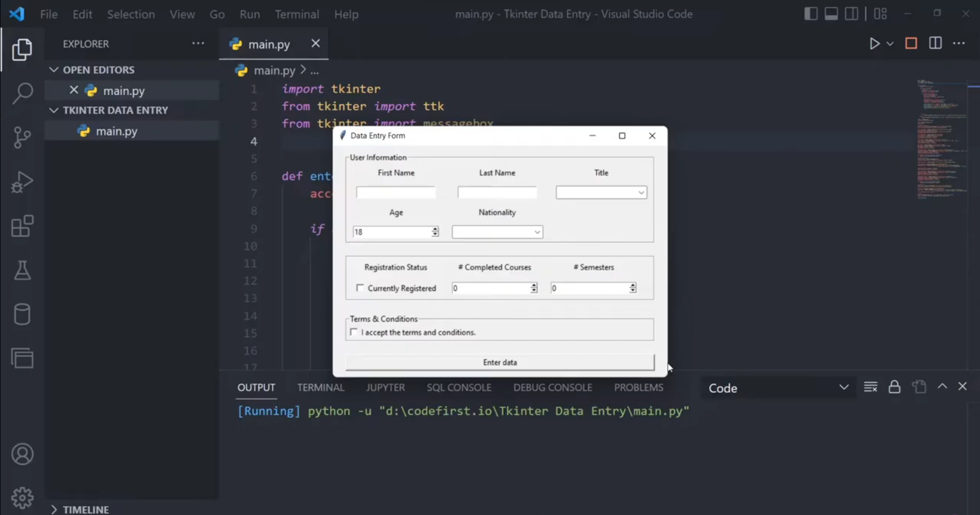Click the First Name input field
980x515 pixels.
396,192
